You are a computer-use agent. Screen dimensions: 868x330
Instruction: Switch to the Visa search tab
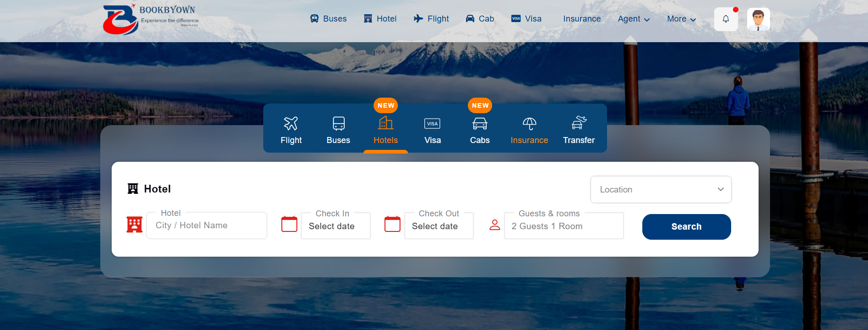point(432,130)
